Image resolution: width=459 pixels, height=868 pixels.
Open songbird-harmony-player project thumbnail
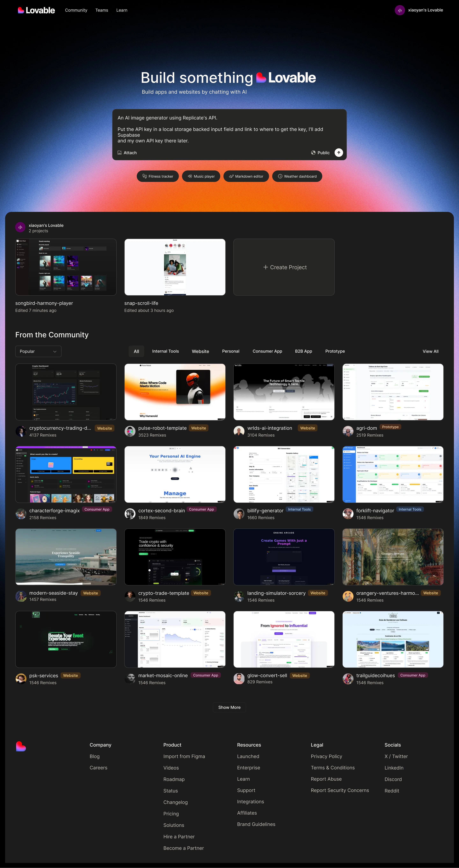[66, 267]
